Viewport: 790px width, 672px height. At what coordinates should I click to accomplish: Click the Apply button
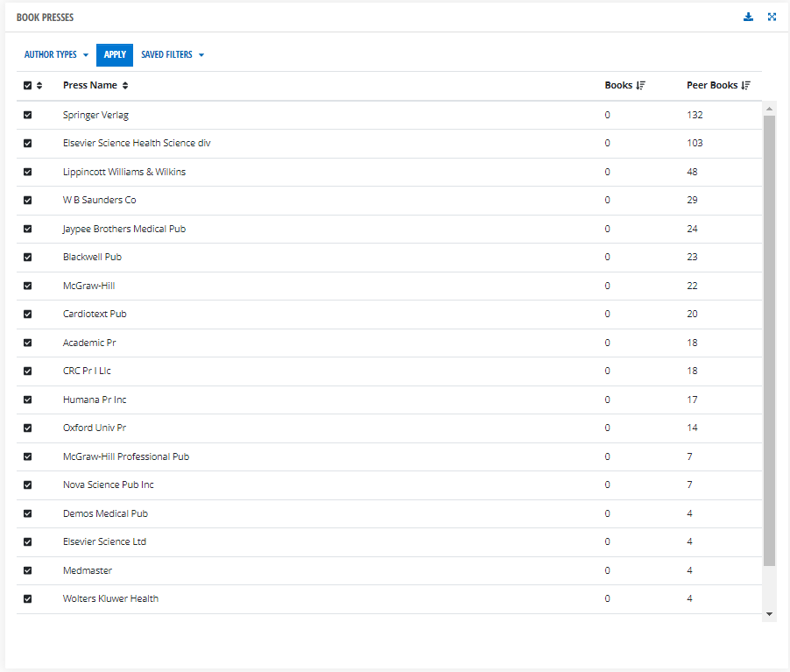[x=115, y=55]
